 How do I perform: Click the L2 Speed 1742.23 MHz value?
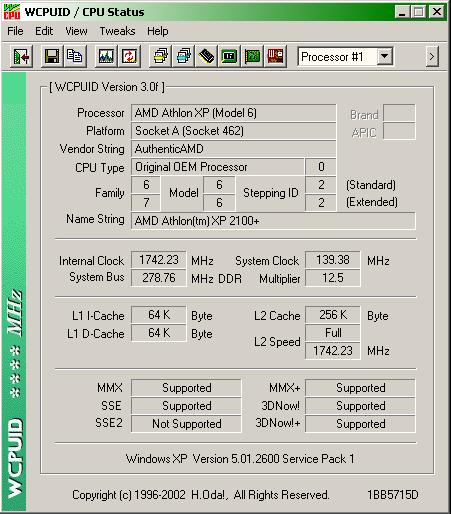coord(333,351)
